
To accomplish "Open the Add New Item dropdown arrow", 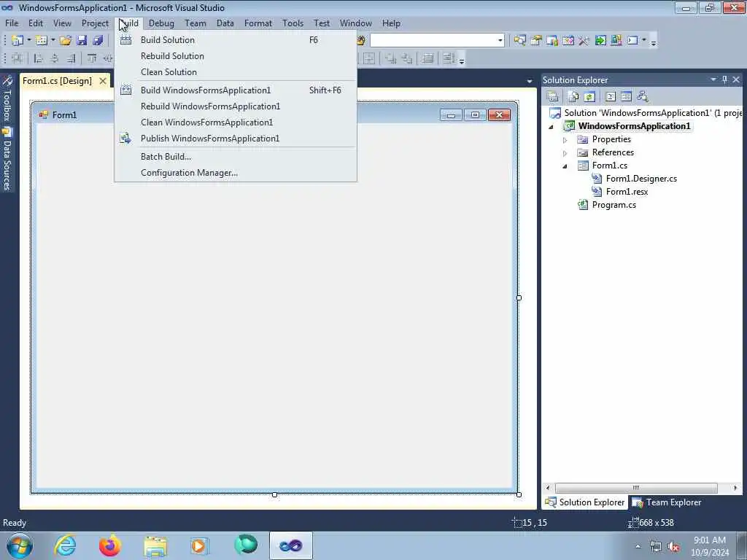I will (53, 41).
